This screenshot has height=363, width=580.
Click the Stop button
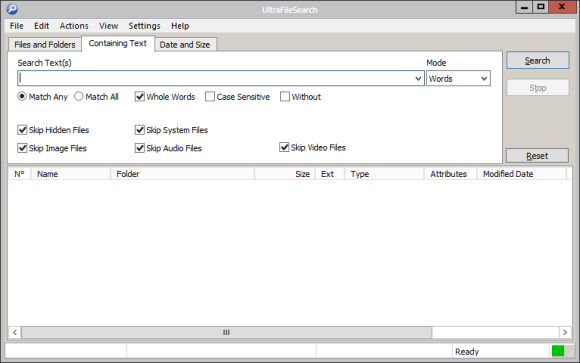[x=537, y=88]
